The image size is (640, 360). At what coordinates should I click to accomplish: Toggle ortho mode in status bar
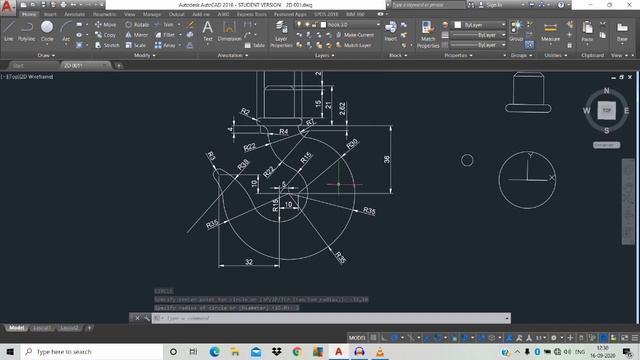click(384, 338)
